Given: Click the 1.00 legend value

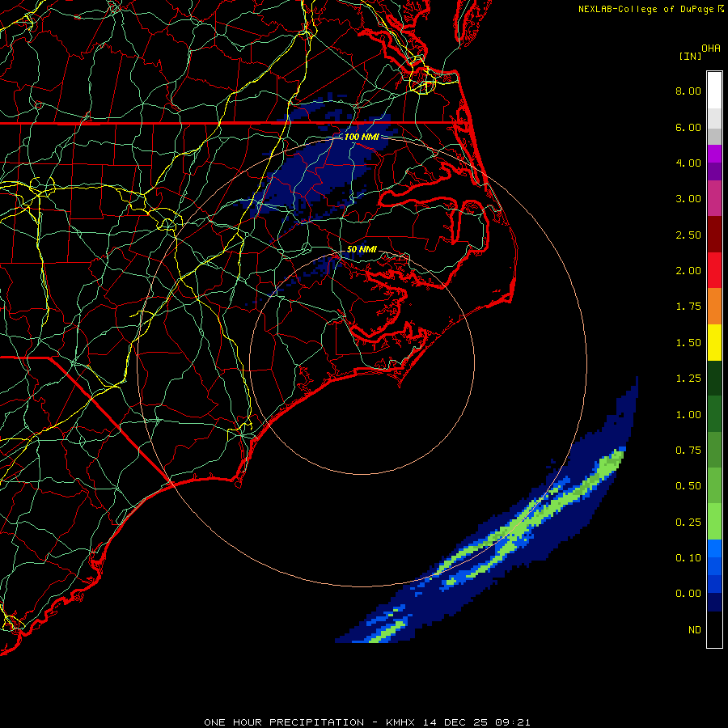Looking at the screenshot, I should point(688,415).
